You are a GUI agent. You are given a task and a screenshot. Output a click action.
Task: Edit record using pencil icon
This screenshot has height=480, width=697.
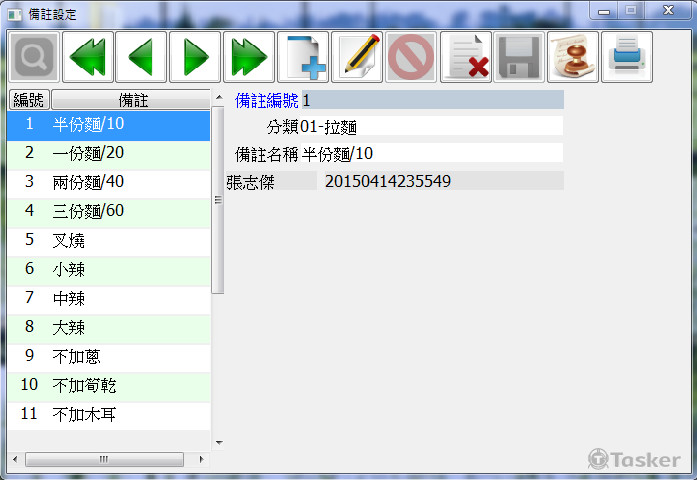click(x=357, y=57)
